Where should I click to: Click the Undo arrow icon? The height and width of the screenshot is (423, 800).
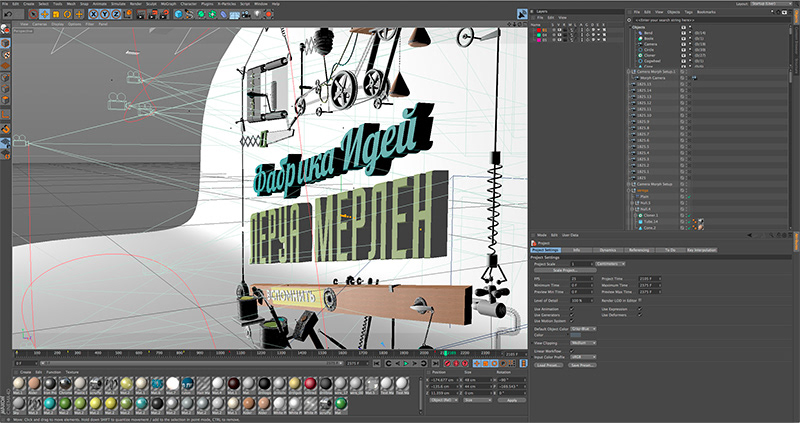click(8, 14)
